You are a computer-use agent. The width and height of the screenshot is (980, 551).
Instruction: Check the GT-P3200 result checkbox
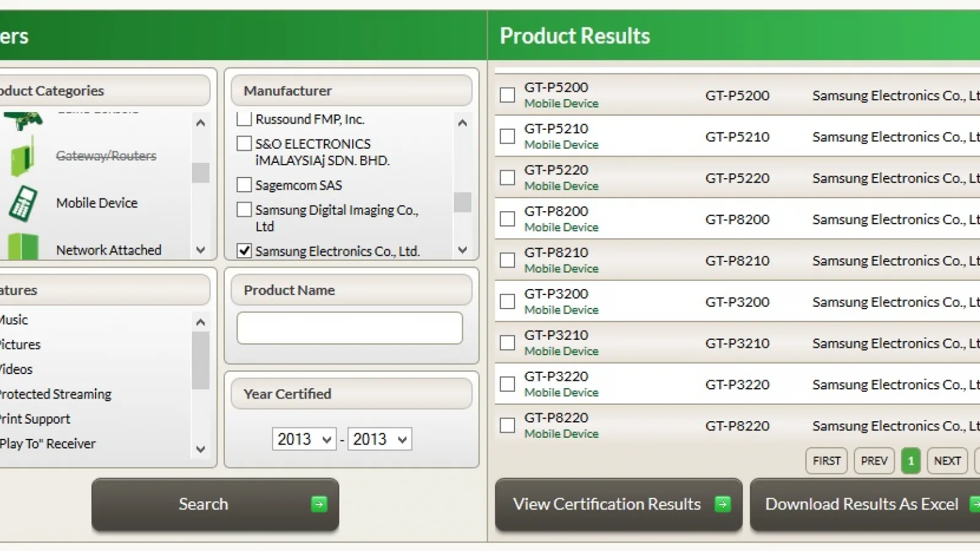(x=507, y=301)
